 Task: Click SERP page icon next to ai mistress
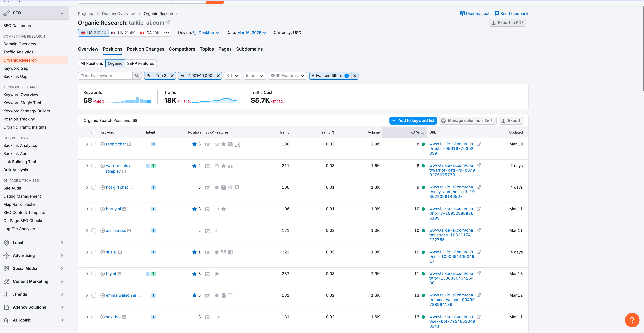coord(129,230)
